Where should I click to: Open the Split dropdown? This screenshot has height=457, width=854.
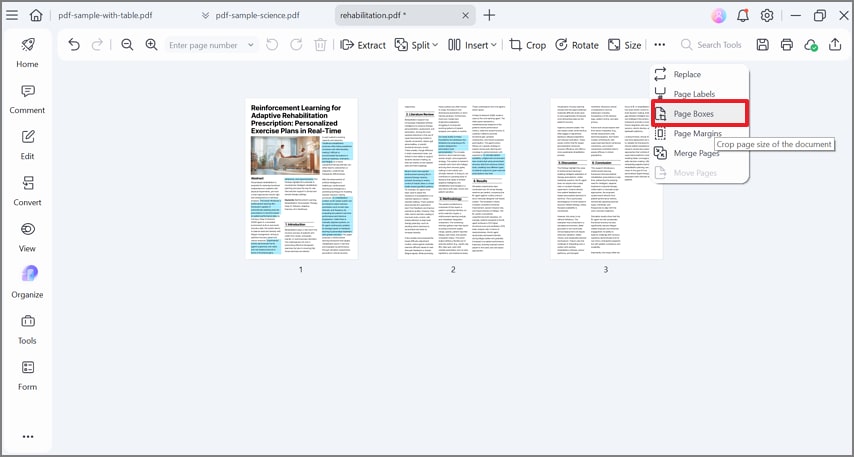tap(417, 45)
